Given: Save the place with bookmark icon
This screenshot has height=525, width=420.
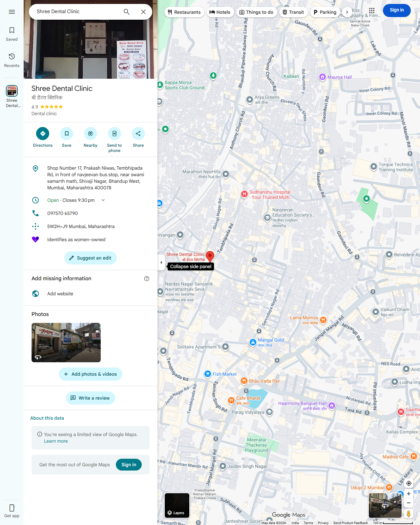Looking at the screenshot, I should tap(67, 137).
